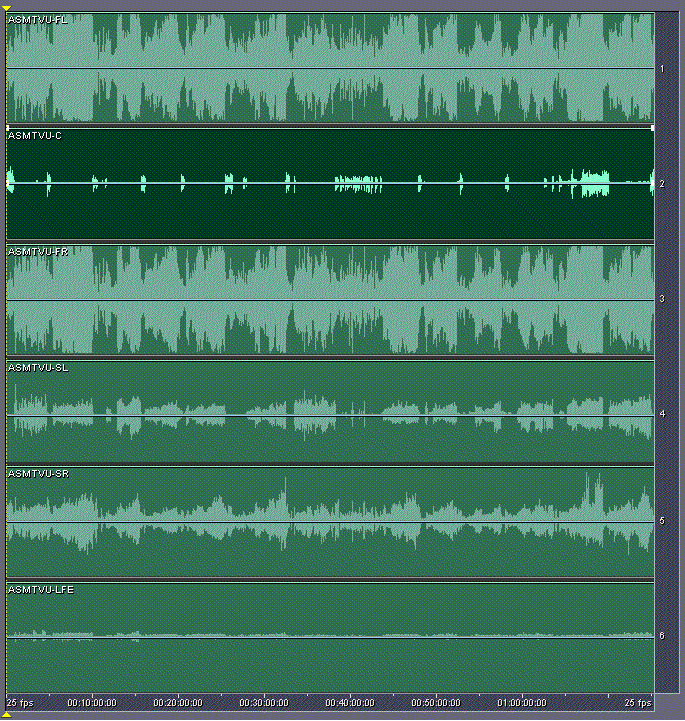The height and width of the screenshot is (721, 685).
Task: Select the ASMTVU-FR track label
Action: [38, 252]
